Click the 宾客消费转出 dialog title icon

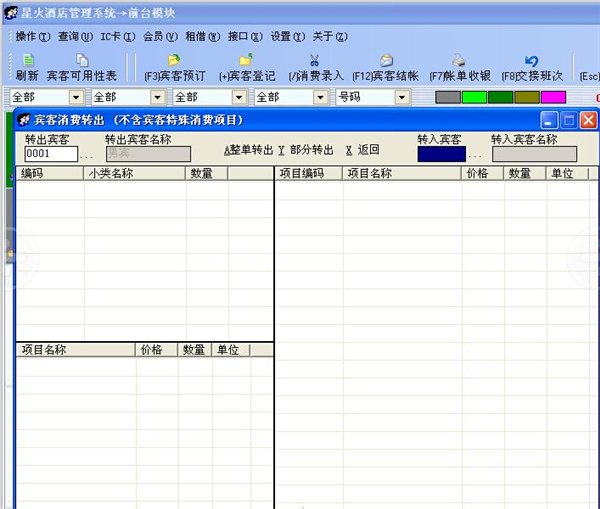tap(24, 120)
